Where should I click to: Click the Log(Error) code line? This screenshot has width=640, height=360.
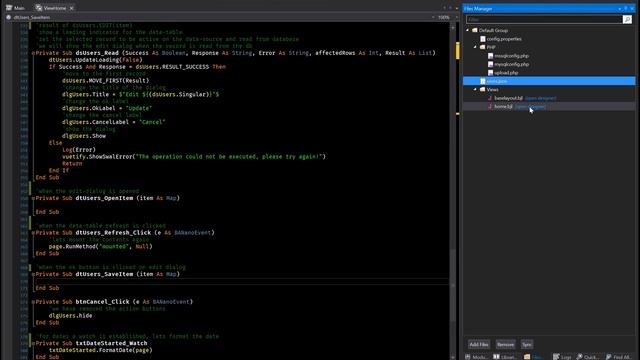pos(79,150)
